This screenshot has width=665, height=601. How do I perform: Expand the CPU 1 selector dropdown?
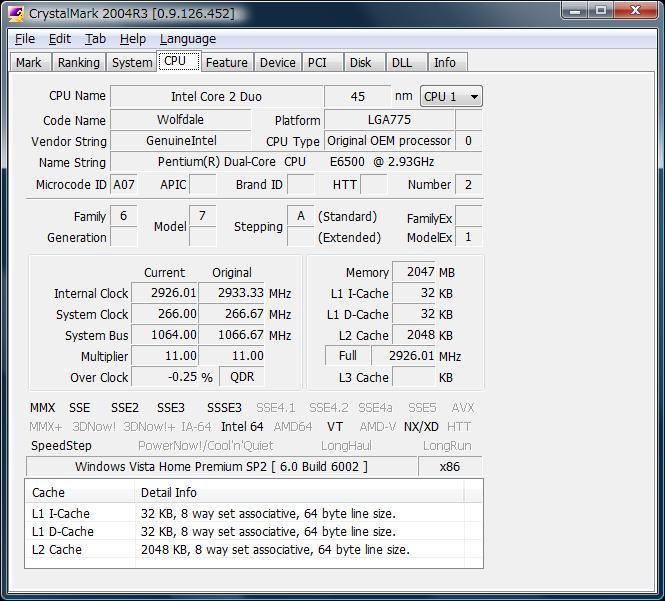coord(451,96)
